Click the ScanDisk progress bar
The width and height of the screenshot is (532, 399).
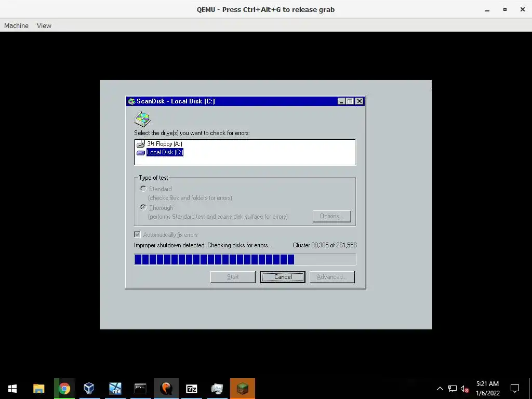coord(245,259)
